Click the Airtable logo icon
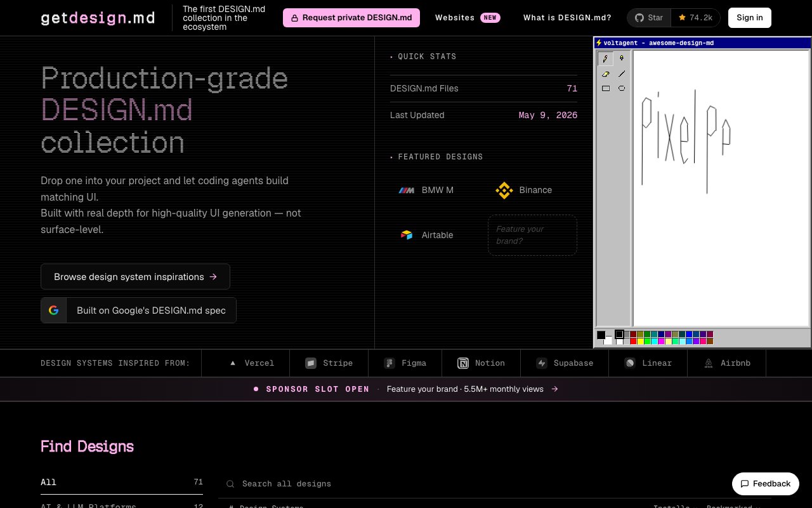812x508 pixels. click(407, 235)
